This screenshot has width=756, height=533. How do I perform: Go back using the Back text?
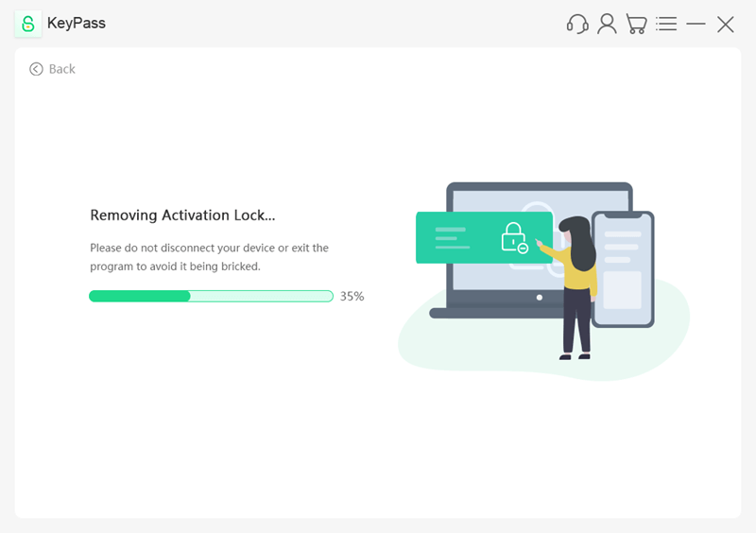[x=62, y=69]
